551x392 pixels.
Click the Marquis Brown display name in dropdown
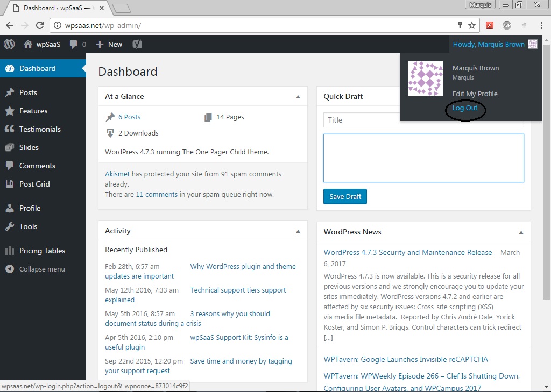476,68
